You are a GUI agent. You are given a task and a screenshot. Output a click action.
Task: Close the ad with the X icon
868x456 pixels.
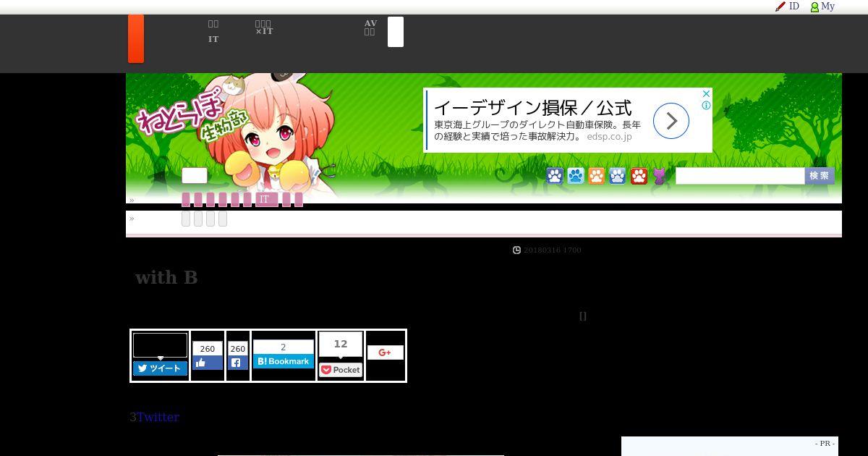point(707,93)
